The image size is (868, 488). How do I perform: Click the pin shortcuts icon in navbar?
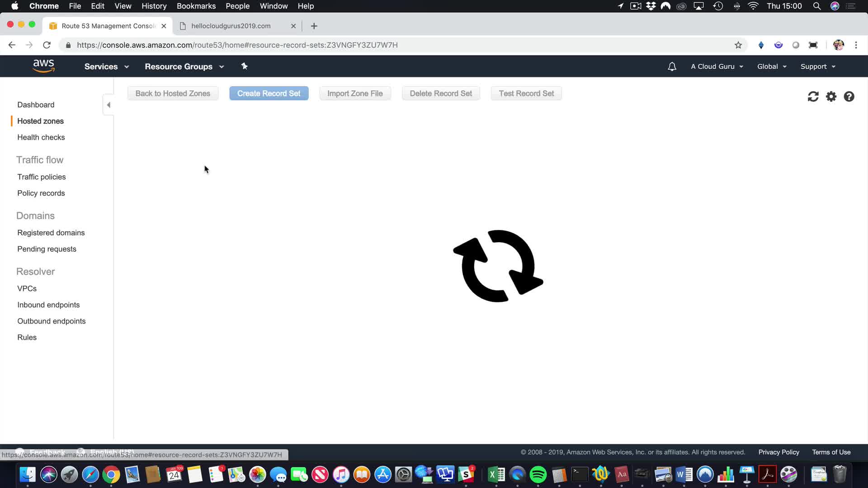point(245,66)
